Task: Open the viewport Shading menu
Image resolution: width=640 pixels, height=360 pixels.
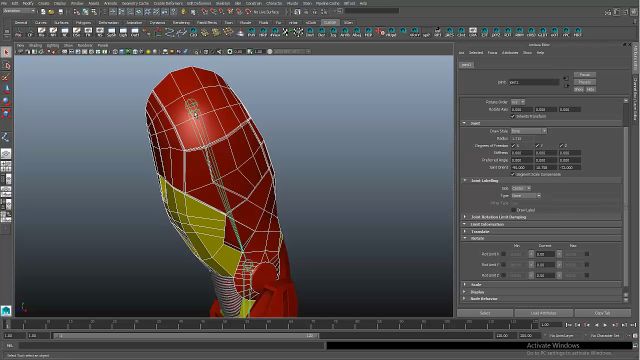Action: 35,45
